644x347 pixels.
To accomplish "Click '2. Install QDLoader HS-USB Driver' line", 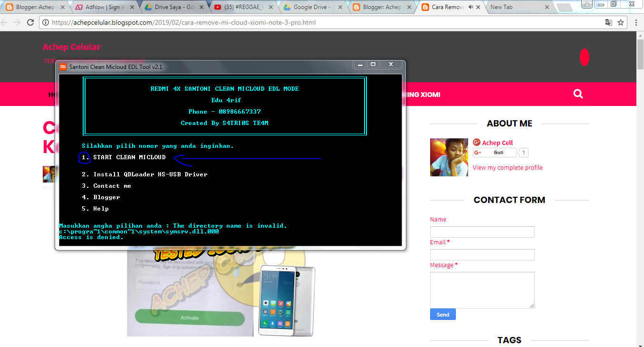I will click(144, 174).
